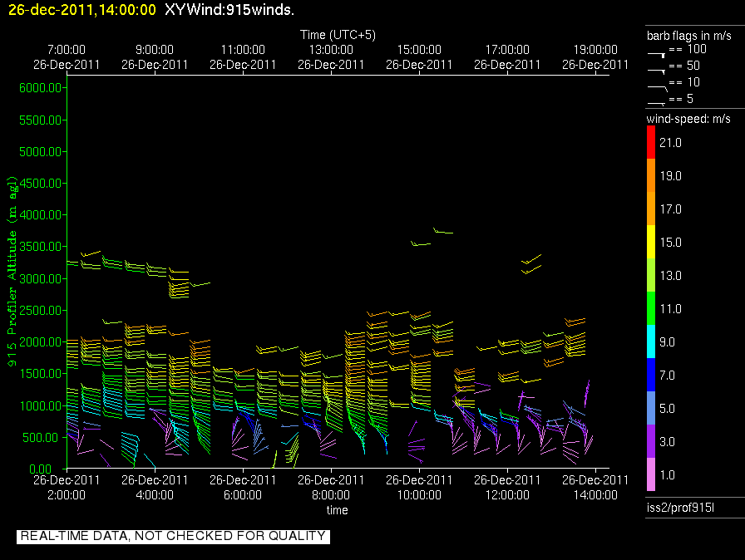Click the '2:00:00' bottom axis time label
The height and width of the screenshot is (560, 745).
67,495
